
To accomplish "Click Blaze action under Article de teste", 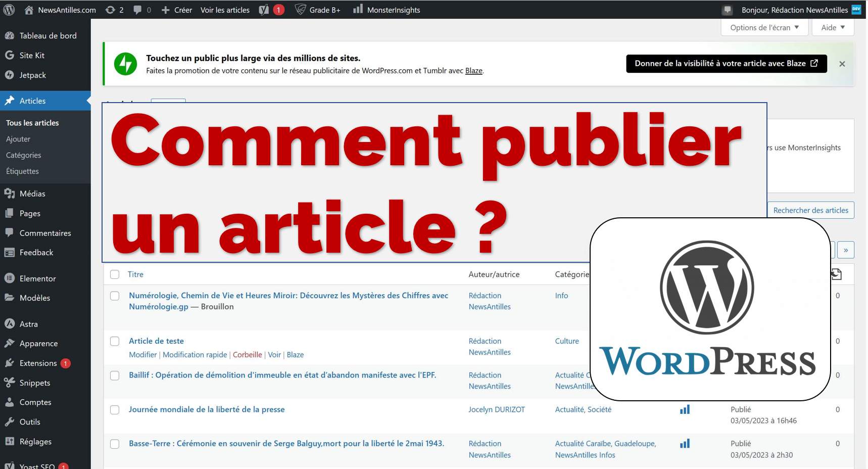I will 295,355.
